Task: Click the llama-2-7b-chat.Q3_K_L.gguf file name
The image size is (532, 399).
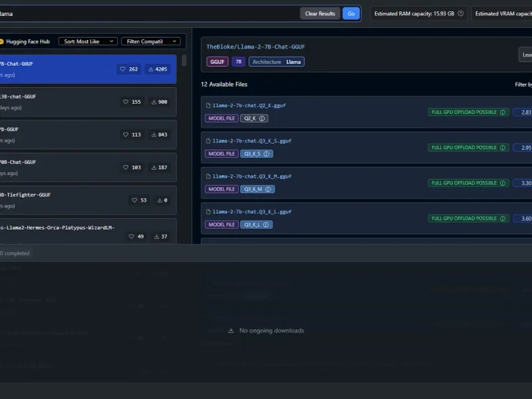Action: (x=252, y=211)
